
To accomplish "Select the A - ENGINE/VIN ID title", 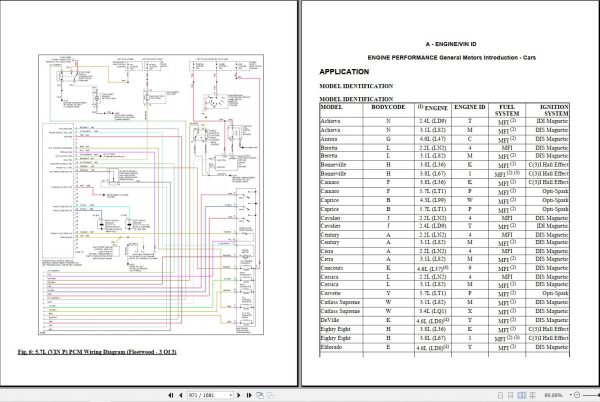I will click(451, 44).
